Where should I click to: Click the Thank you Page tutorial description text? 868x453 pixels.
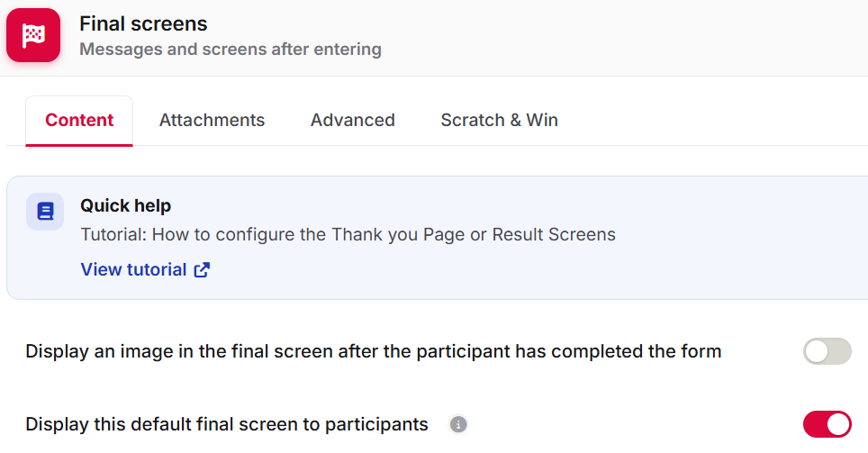point(348,235)
